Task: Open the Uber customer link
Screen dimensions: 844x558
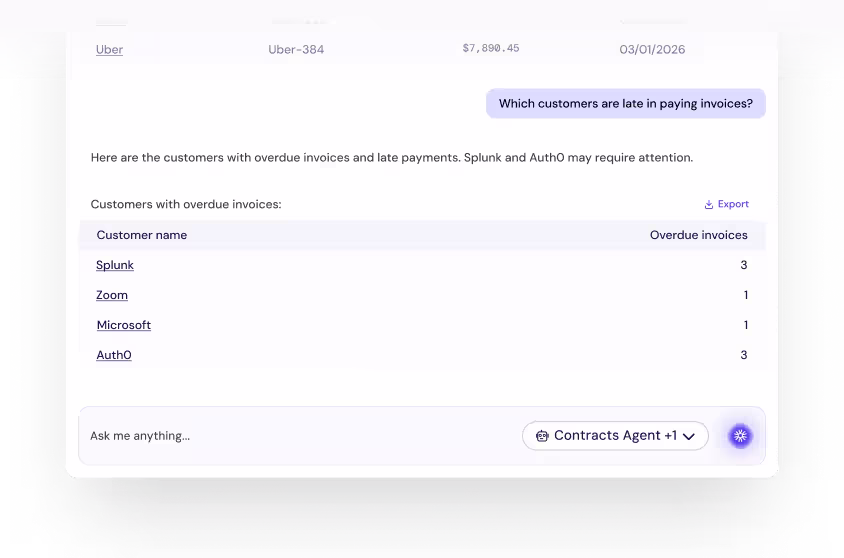Action: click(x=109, y=50)
